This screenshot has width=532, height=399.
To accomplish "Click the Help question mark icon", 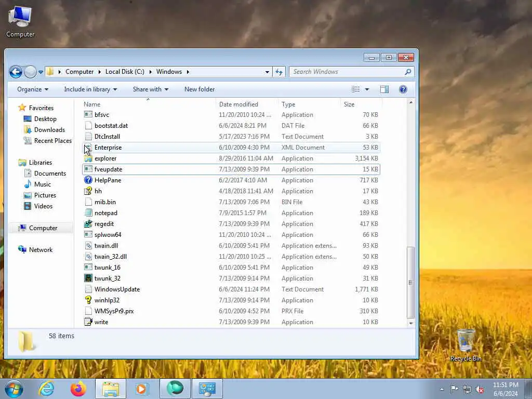I will tap(403, 89).
